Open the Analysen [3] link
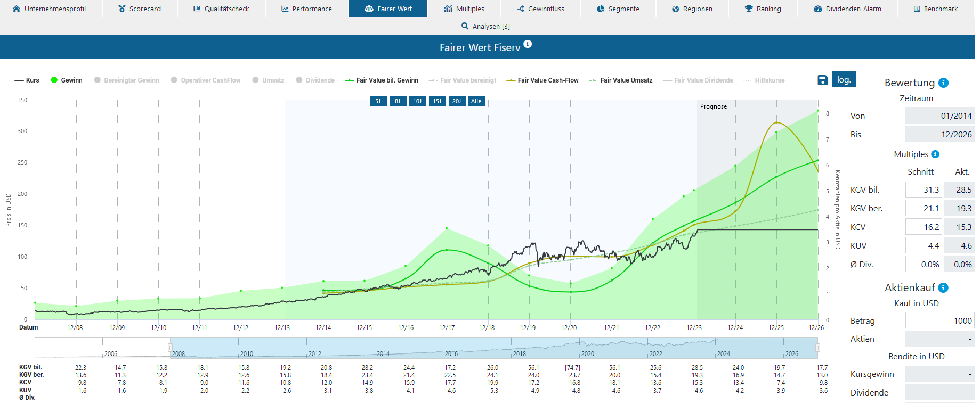This screenshot has height=403, width=980. (485, 26)
